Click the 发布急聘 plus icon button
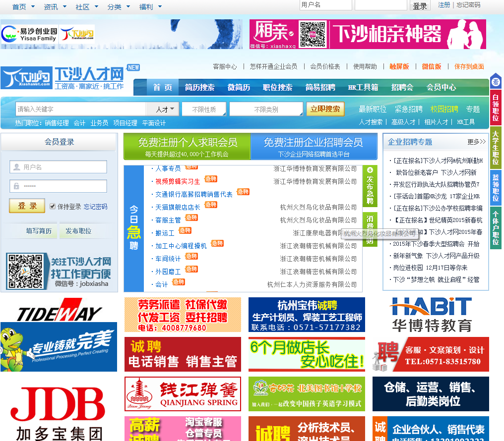This screenshot has height=441, width=504. (x=370, y=186)
